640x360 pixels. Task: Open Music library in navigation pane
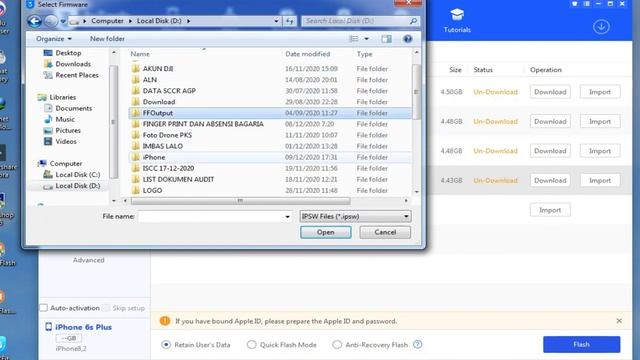tap(59, 119)
